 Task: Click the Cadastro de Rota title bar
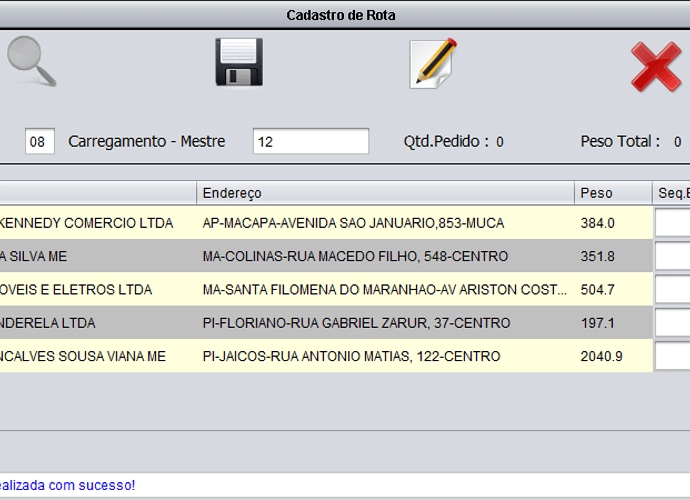tap(345, 15)
